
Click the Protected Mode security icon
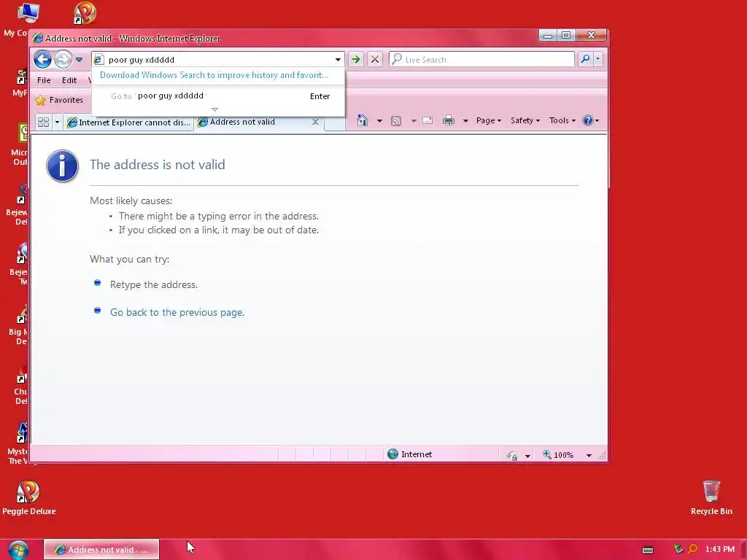pos(513,455)
